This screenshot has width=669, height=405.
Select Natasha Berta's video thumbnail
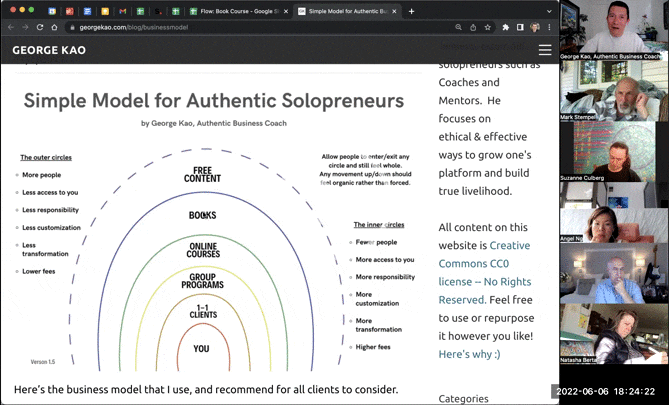click(614, 334)
